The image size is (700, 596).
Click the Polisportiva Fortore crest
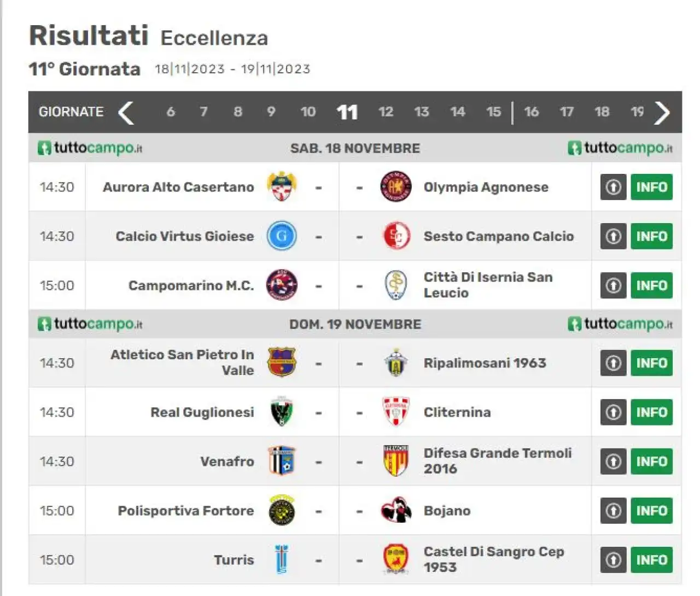click(x=282, y=510)
